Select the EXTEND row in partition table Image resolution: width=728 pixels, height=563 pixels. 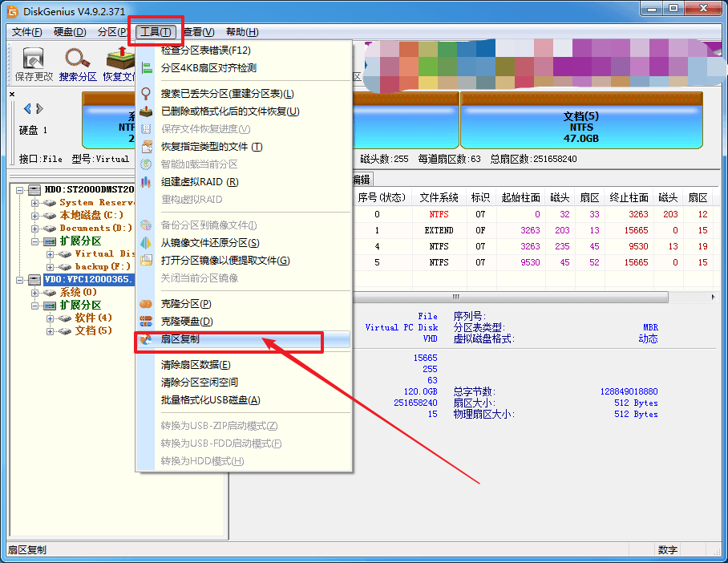point(533,230)
